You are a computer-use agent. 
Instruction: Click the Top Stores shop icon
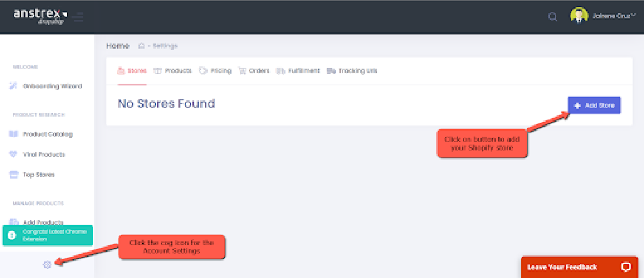coord(13,175)
